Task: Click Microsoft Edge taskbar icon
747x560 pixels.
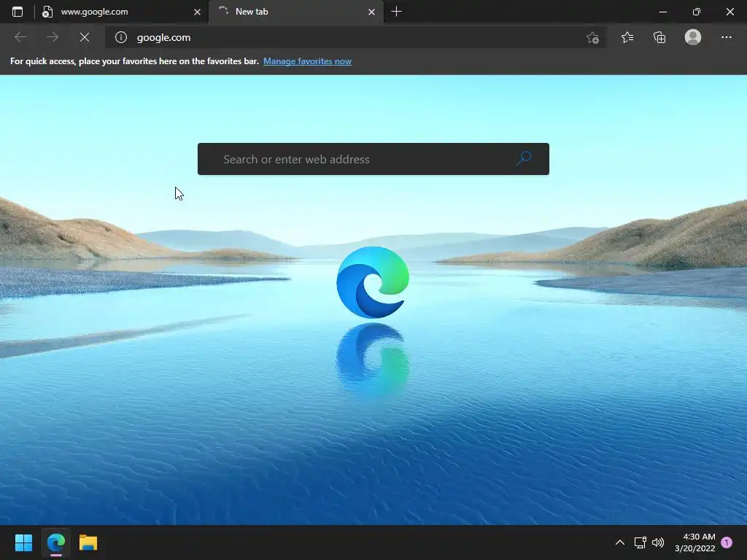Action: point(55,542)
